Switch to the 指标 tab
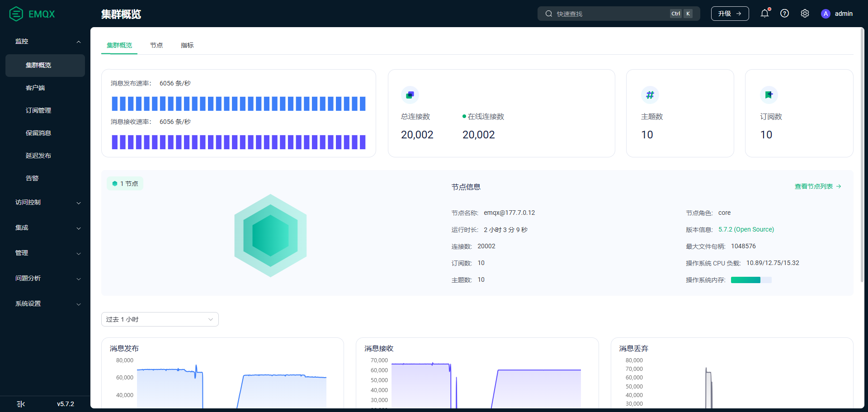This screenshot has width=868, height=412. (x=187, y=45)
